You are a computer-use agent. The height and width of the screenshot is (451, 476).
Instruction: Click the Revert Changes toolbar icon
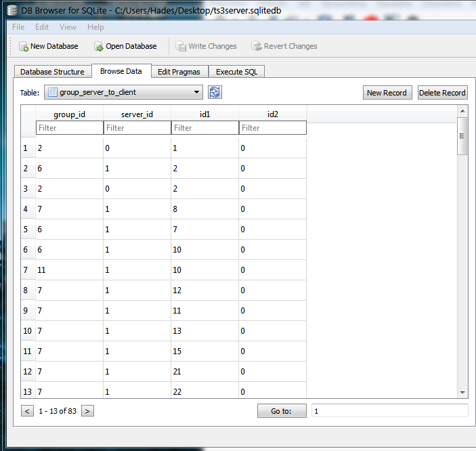coord(257,47)
